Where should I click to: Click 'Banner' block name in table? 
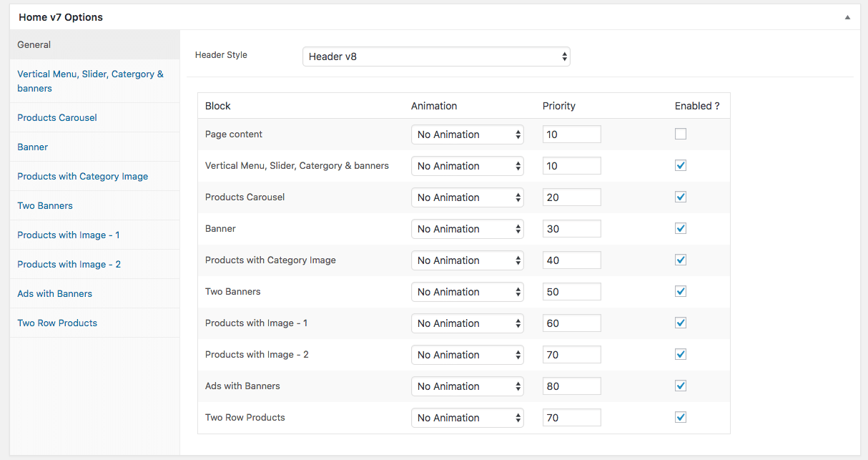click(x=220, y=228)
